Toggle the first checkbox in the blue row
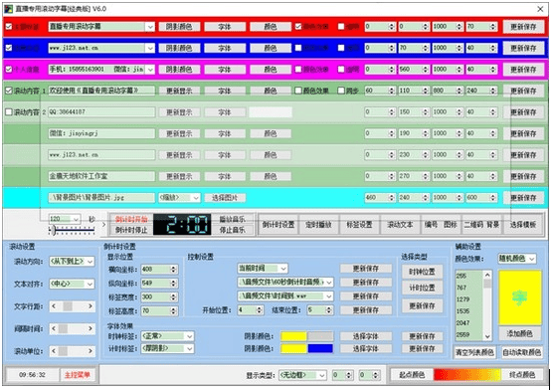Screen dimensions: 552x392 pos(9,48)
